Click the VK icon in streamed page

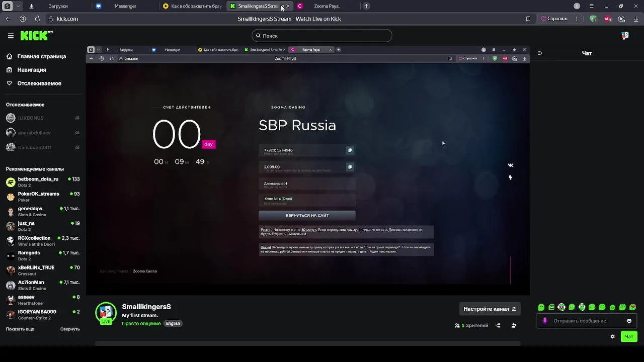(x=511, y=165)
